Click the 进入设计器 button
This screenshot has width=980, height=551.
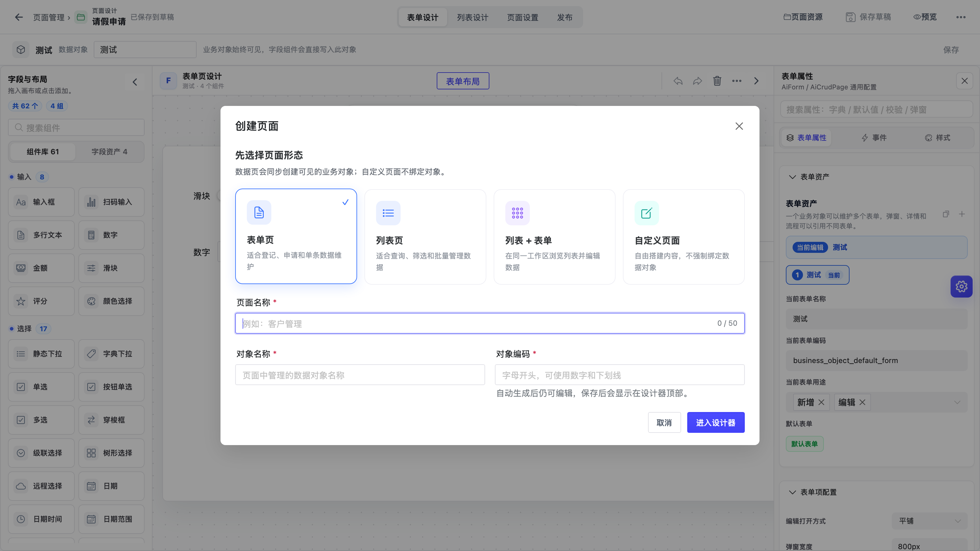pyautogui.click(x=716, y=422)
